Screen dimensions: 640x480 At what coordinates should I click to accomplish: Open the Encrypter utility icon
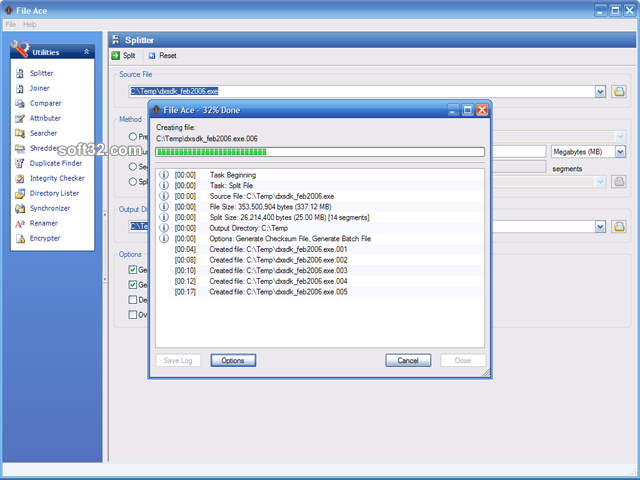point(20,238)
